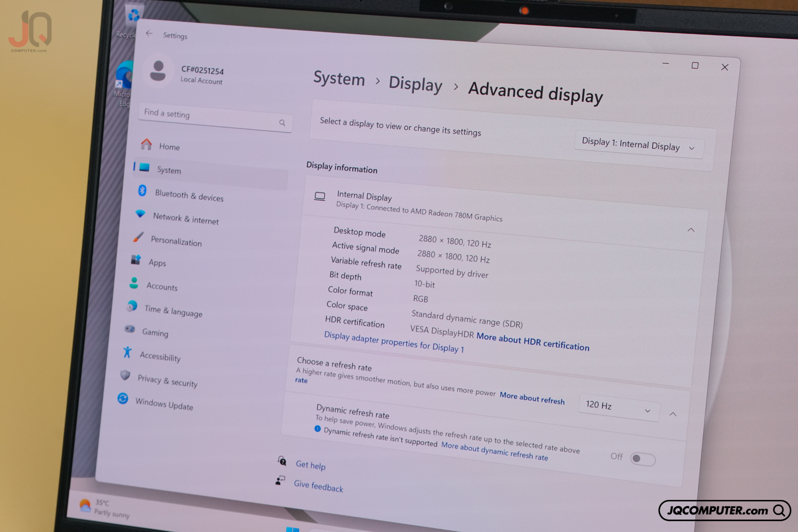The width and height of the screenshot is (798, 532).
Task: Click the Get help icon
Action: pos(282,461)
